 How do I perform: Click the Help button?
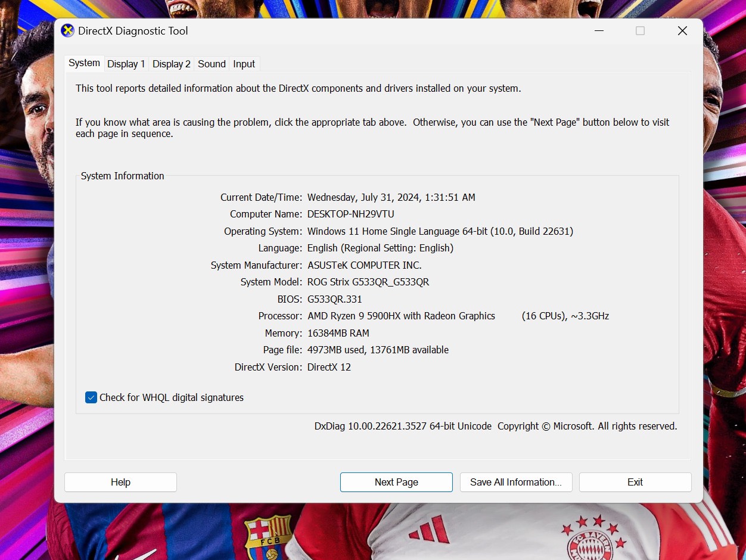pos(120,482)
